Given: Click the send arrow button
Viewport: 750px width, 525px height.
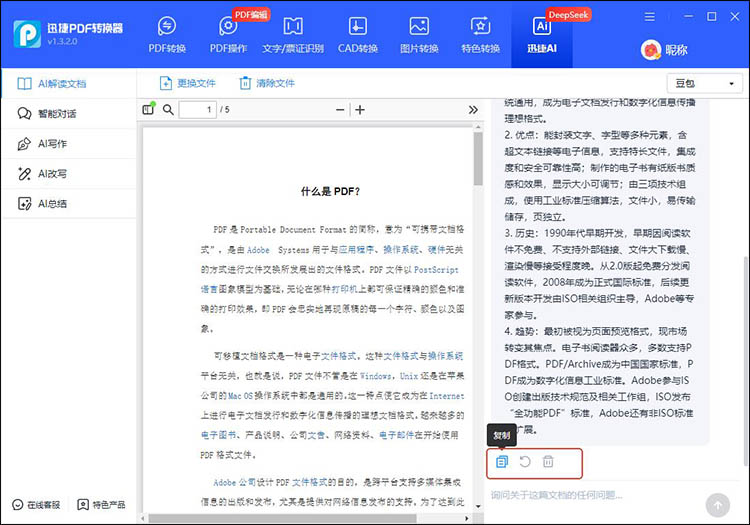Looking at the screenshot, I should click(717, 505).
